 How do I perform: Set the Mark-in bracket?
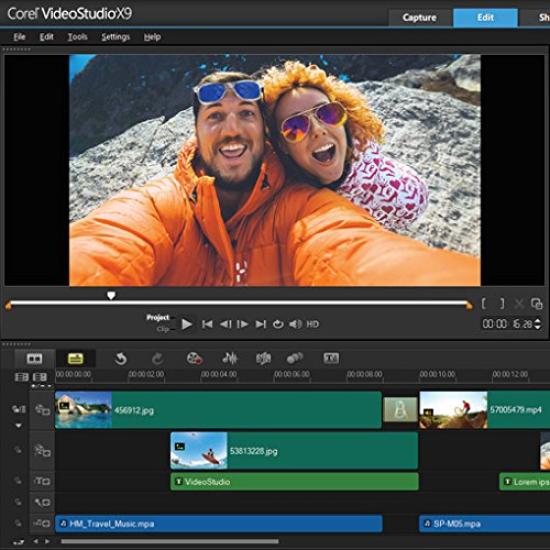pyautogui.click(x=484, y=304)
